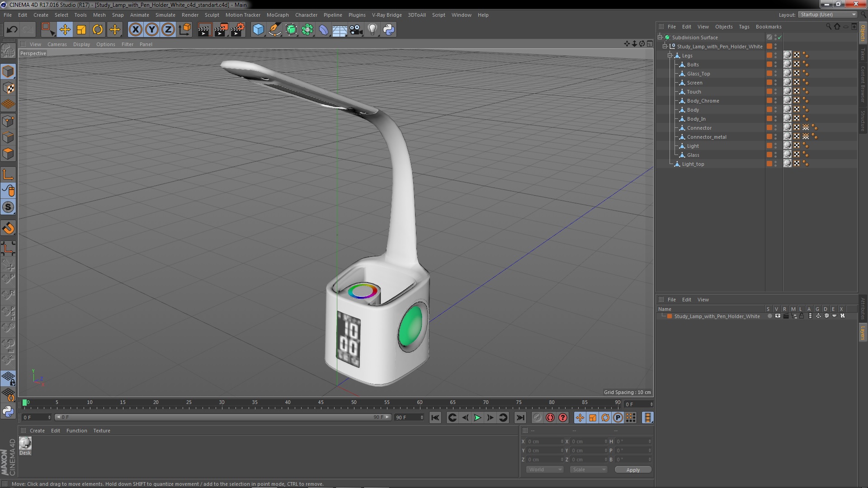This screenshot has width=868, height=488.
Task: Click the Python script icon in toolbar
Action: click(389, 30)
